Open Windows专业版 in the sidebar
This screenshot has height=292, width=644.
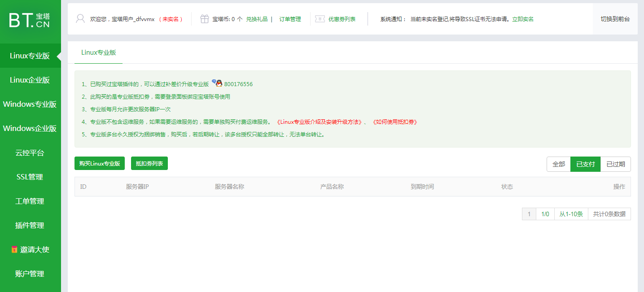pyautogui.click(x=31, y=104)
